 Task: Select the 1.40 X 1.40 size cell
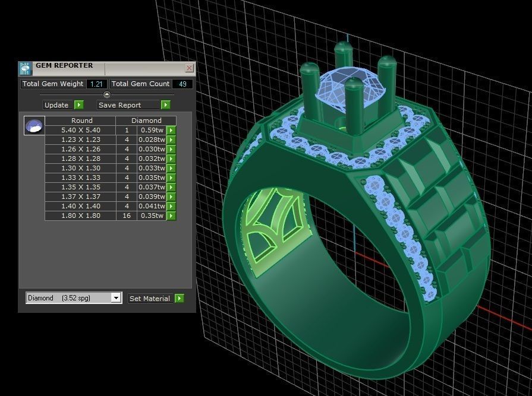pyautogui.click(x=80, y=206)
